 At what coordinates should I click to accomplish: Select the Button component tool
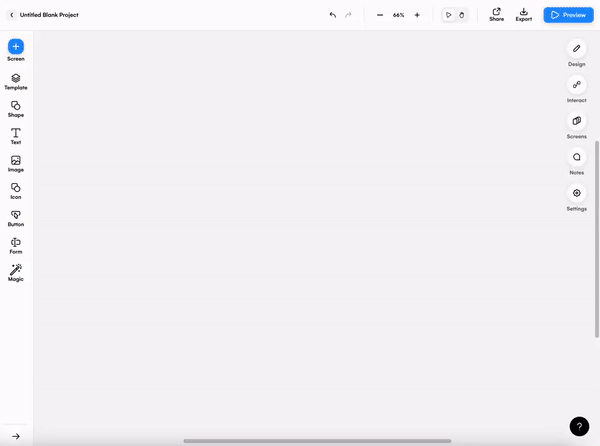[x=16, y=218]
